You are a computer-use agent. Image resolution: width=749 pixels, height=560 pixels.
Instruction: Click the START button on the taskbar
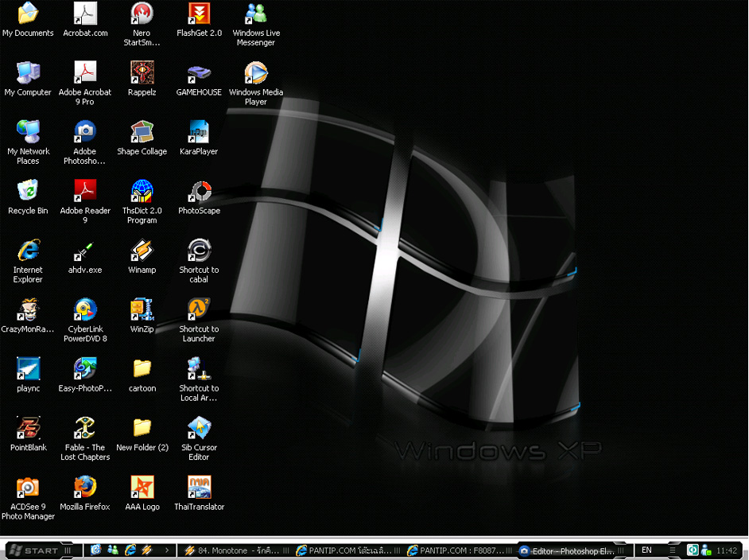pos(40,550)
